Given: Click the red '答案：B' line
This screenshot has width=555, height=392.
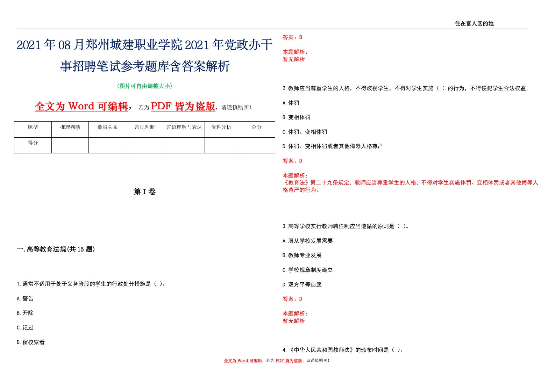Looking at the screenshot, I should (x=292, y=37).
